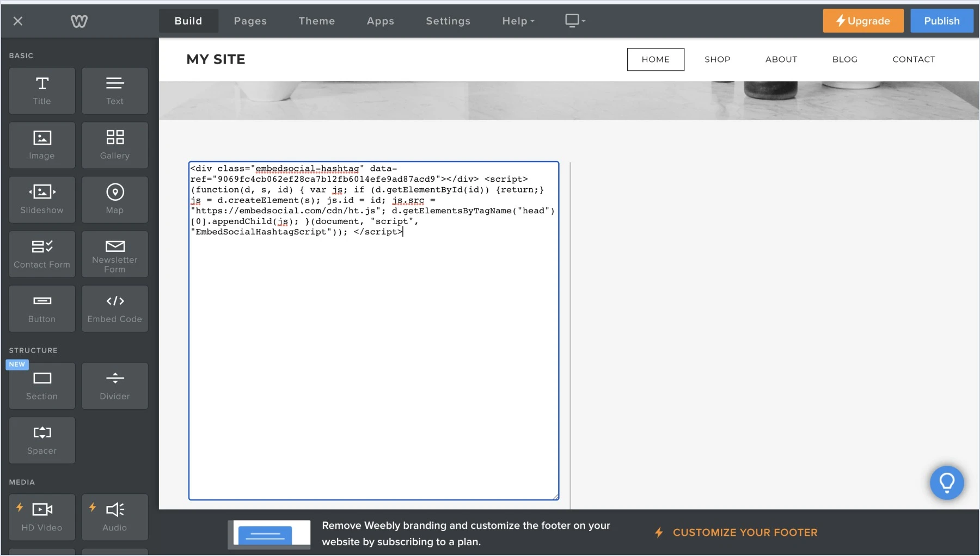
Task: Open the Theme tab
Action: [x=317, y=21]
